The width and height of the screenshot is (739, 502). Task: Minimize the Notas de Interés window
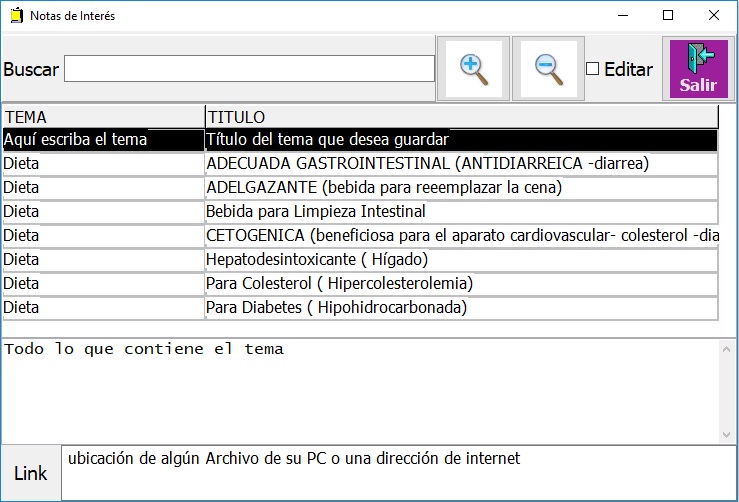(623, 16)
